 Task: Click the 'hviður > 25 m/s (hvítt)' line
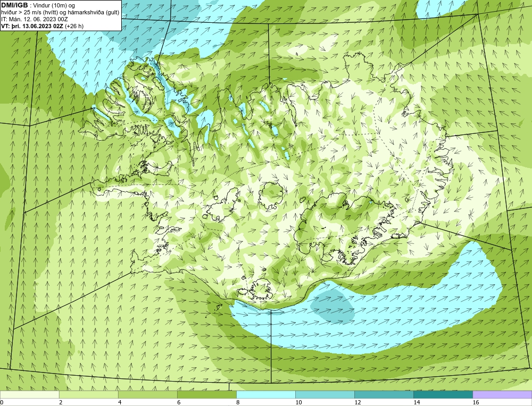click(29, 13)
